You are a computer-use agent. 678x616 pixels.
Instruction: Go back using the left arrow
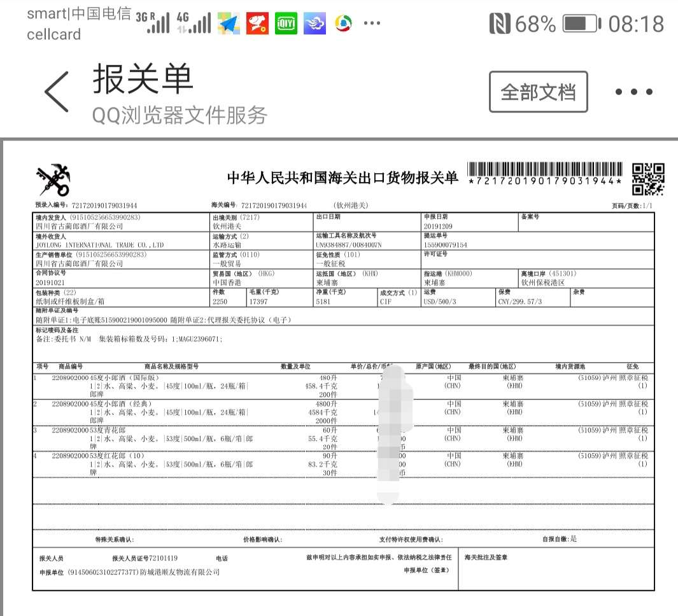coord(57,92)
